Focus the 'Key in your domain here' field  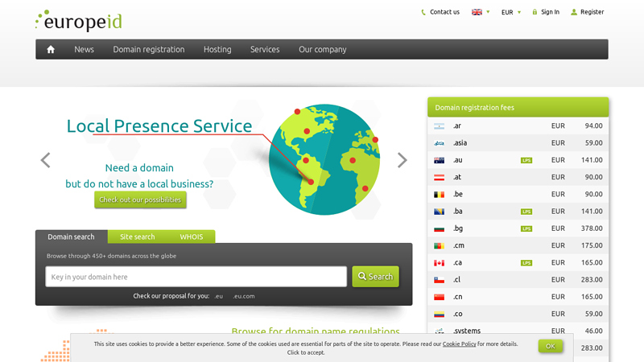[196, 277]
